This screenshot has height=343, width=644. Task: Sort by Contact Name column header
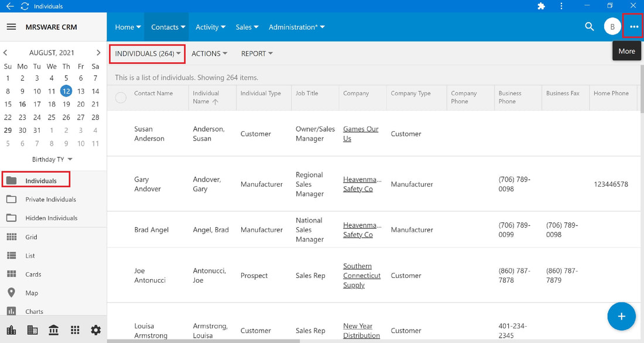pyautogui.click(x=153, y=93)
